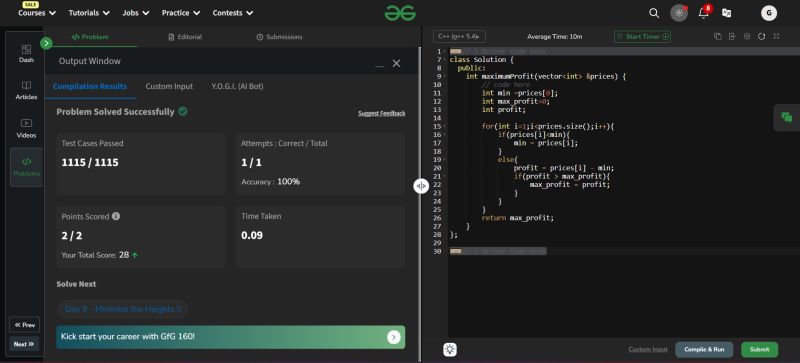Toggle the Start Timer button

point(642,37)
